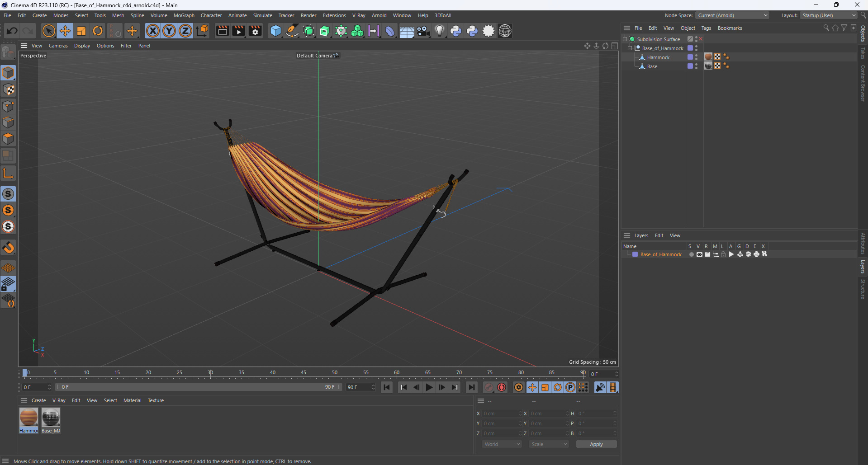Switch to the Takes side tab

863,53
